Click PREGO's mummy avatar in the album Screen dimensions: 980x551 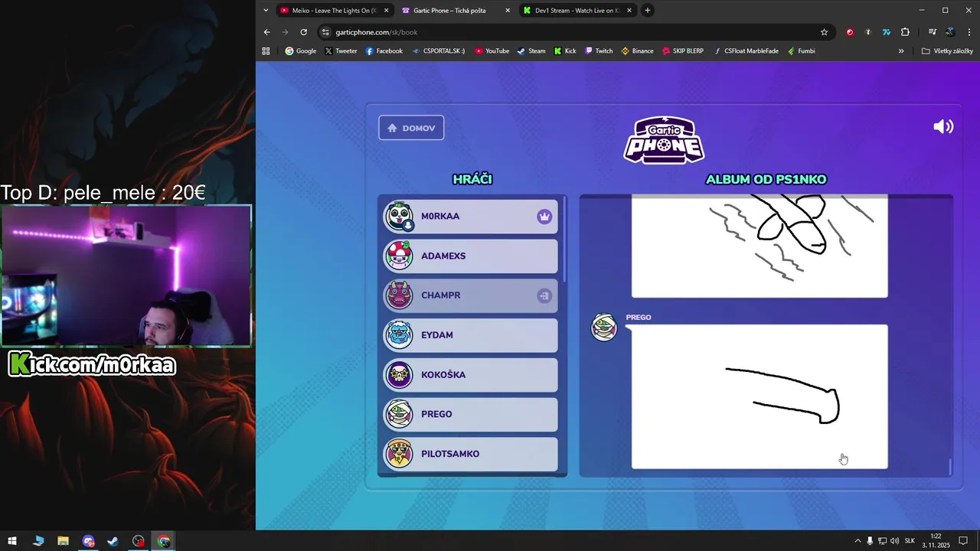point(604,328)
